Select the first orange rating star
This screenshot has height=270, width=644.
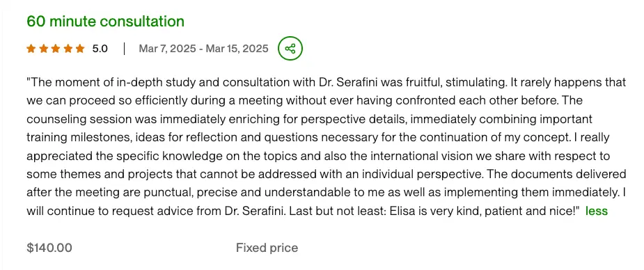click(31, 49)
